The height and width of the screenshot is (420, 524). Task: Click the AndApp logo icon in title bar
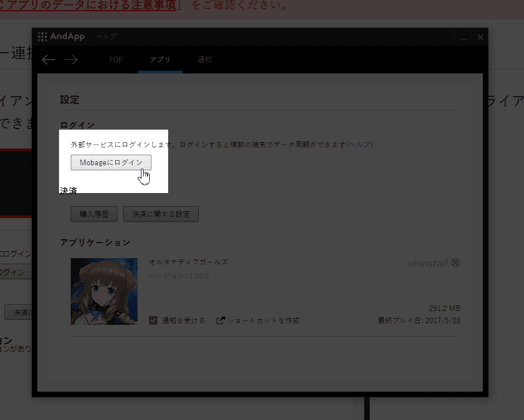click(x=42, y=37)
